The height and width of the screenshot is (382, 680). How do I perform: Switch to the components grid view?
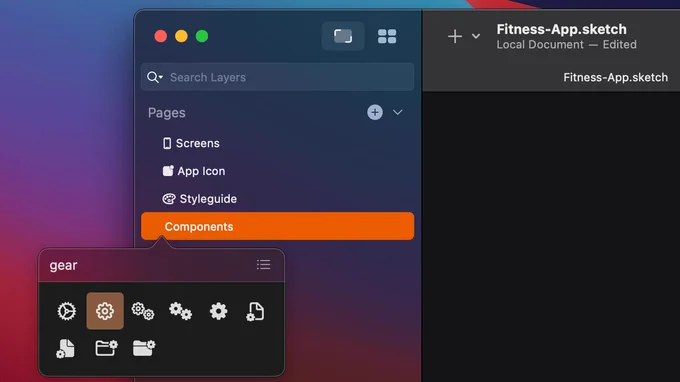(387, 36)
